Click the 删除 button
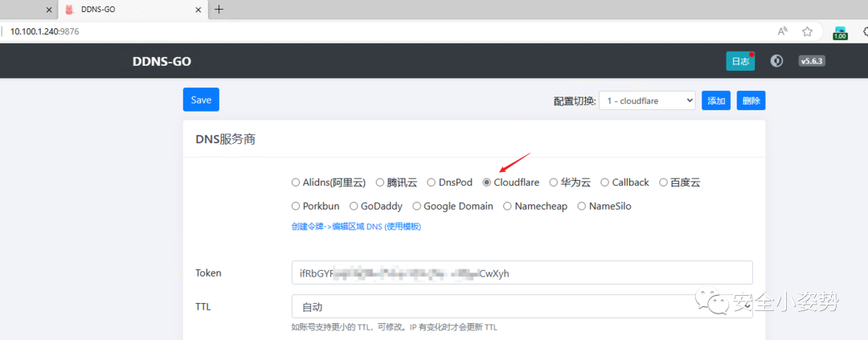868x340 pixels. (751, 100)
